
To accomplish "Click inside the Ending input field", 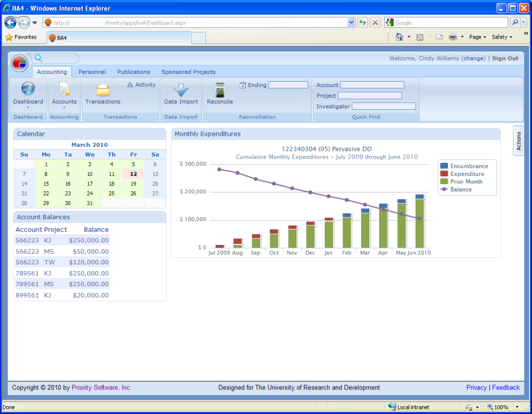I will click(288, 84).
